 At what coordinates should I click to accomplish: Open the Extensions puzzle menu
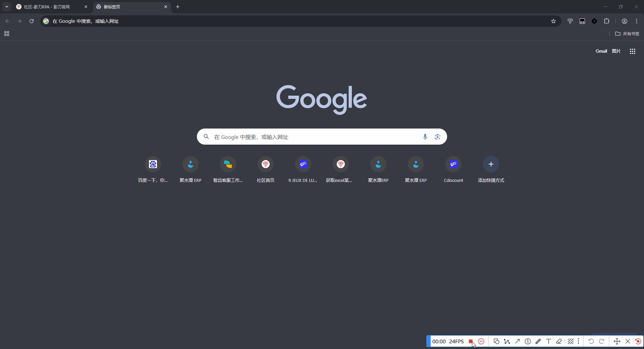tap(606, 21)
